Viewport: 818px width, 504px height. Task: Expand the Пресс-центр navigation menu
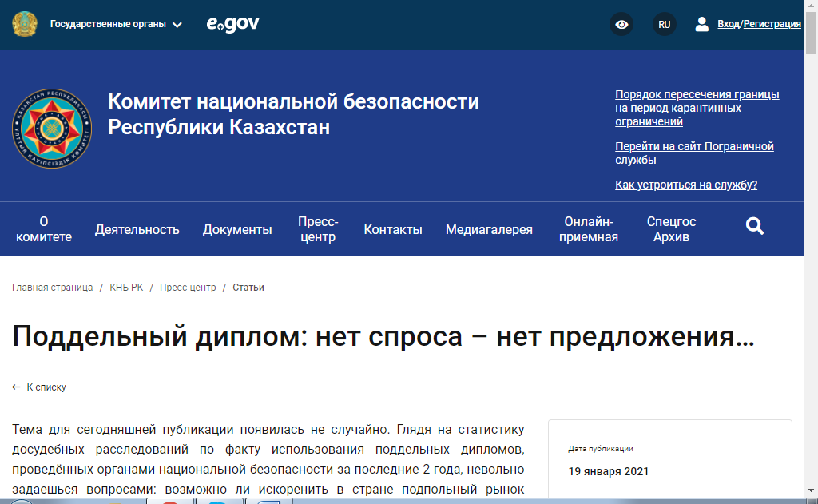point(318,229)
